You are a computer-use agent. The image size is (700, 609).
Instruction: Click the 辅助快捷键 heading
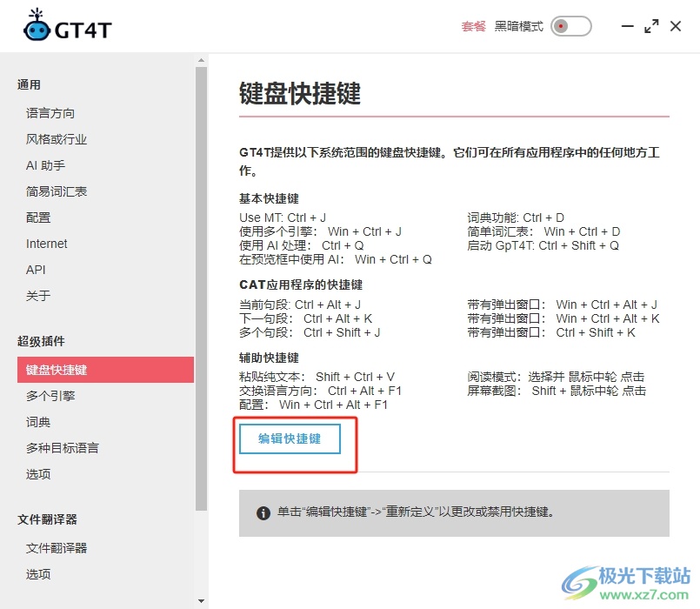click(269, 358)
